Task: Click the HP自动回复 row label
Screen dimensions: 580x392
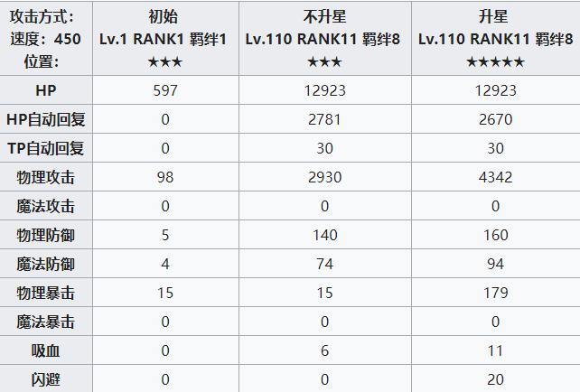Action: click(x=46, y=119)
